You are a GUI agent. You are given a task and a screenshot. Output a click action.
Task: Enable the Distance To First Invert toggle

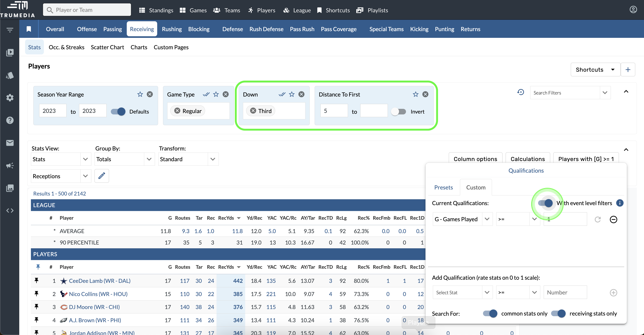(399, 112)
